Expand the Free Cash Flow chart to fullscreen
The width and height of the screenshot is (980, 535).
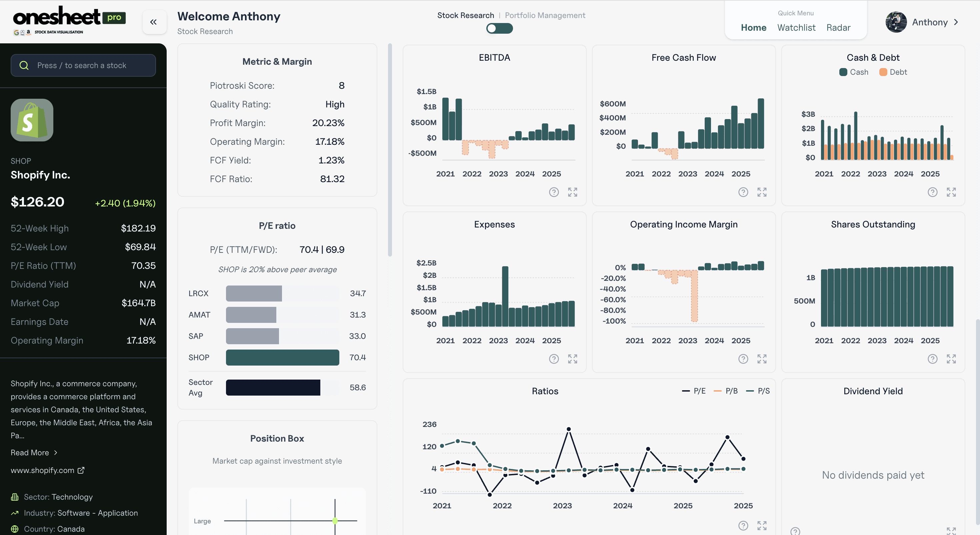[x=762, y=192]
